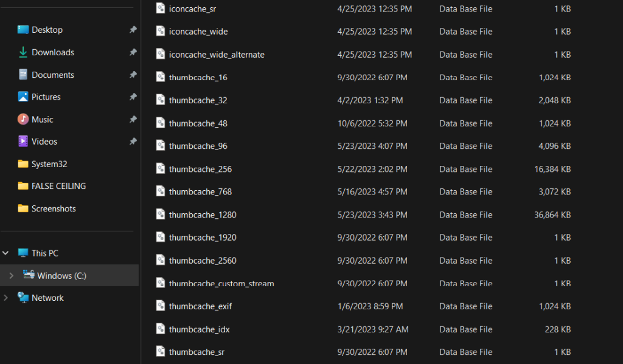The width and height of the screenshot is (623, 364).
Task: Select iconcache_sr file icon
Action: click(161, 8)
